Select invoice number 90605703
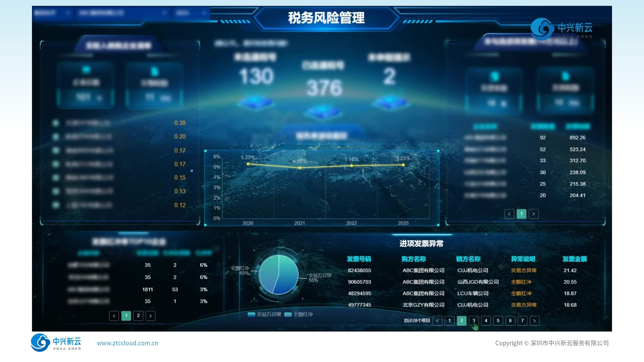The image size is (644, 362). tap(360, 282)
